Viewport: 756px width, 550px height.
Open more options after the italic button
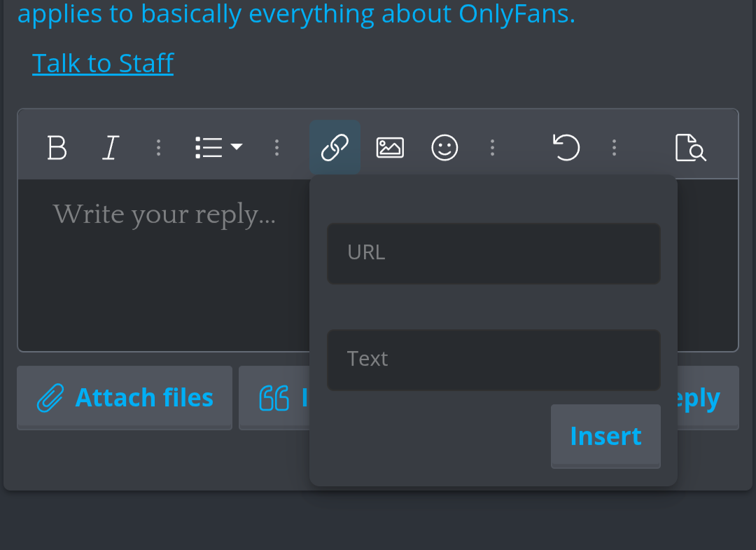click(x=159, y=147)
